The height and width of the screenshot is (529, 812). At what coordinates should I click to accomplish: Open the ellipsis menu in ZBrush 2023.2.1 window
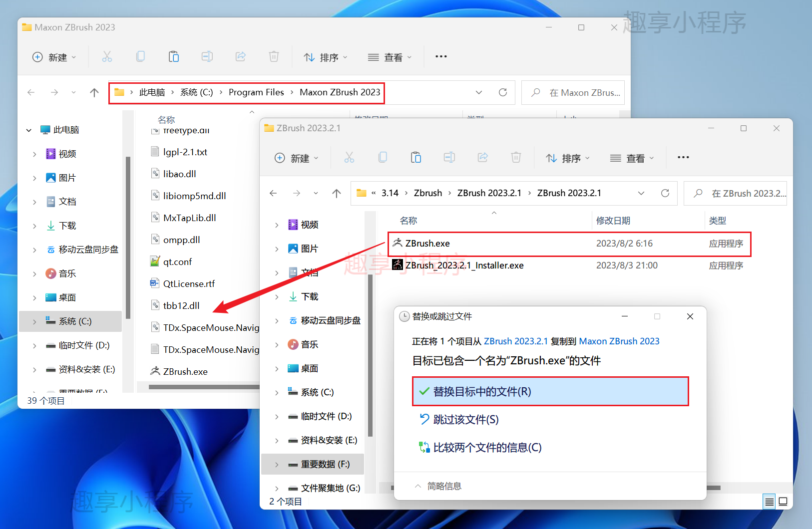[683, 157]
